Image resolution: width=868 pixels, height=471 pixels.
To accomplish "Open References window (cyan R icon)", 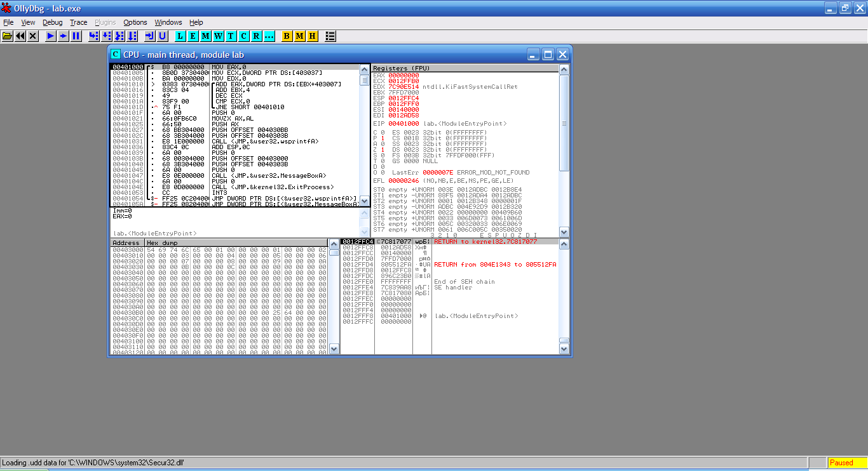I will point(256,36).
